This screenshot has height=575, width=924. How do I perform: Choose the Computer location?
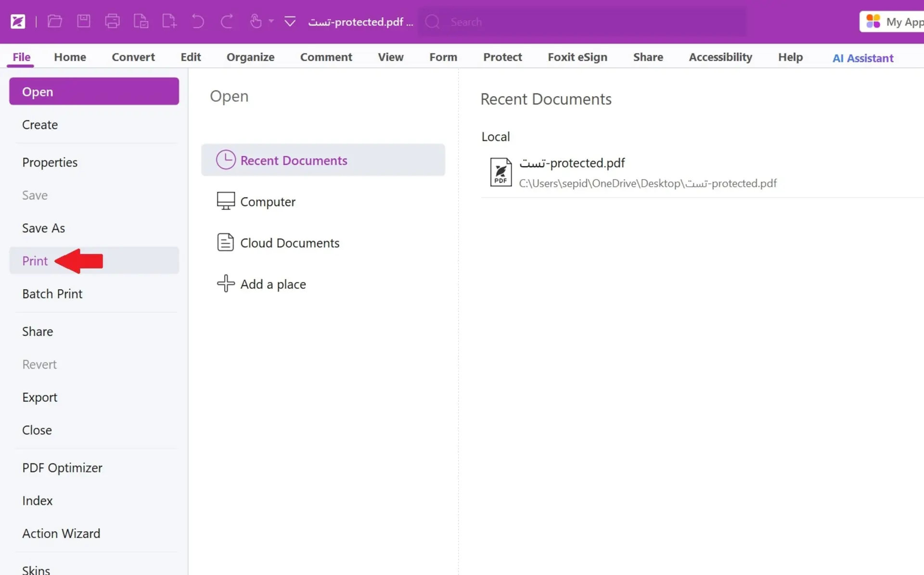point(323,201)
